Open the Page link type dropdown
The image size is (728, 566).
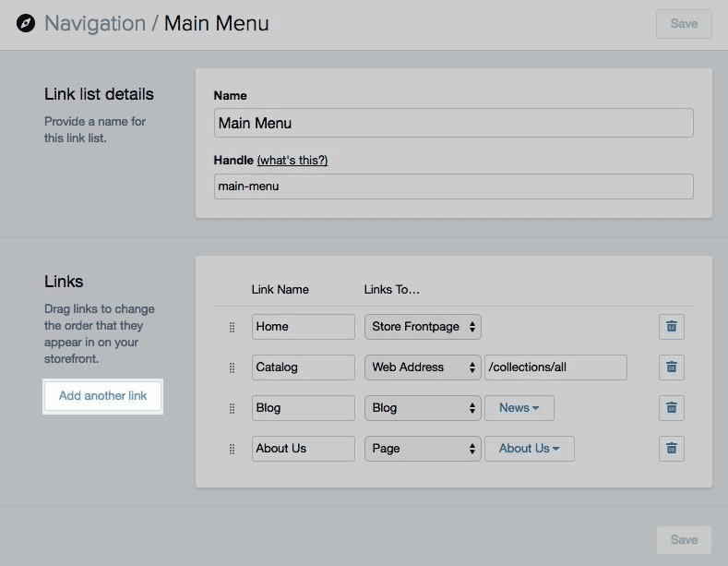pos(423,448)
